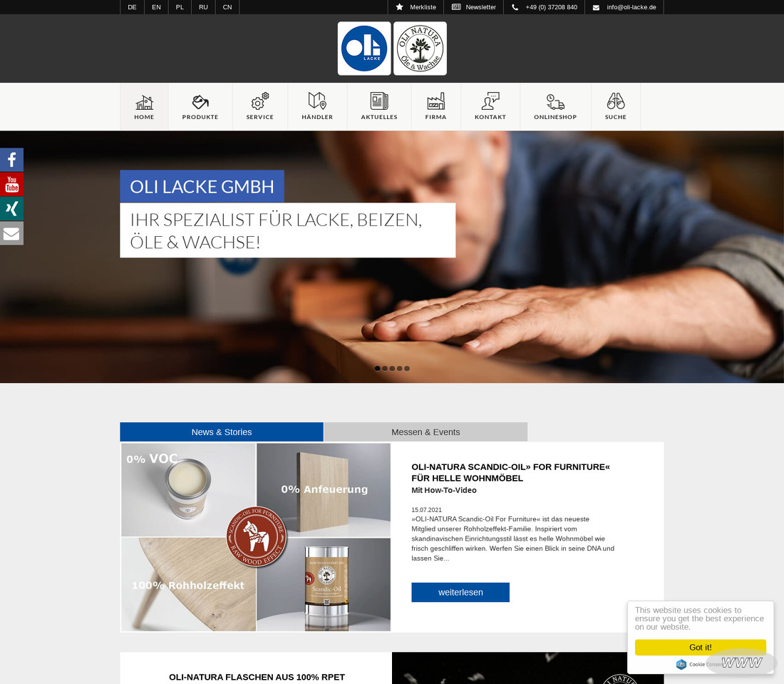Switch language to RU

(x=203, y=7)
